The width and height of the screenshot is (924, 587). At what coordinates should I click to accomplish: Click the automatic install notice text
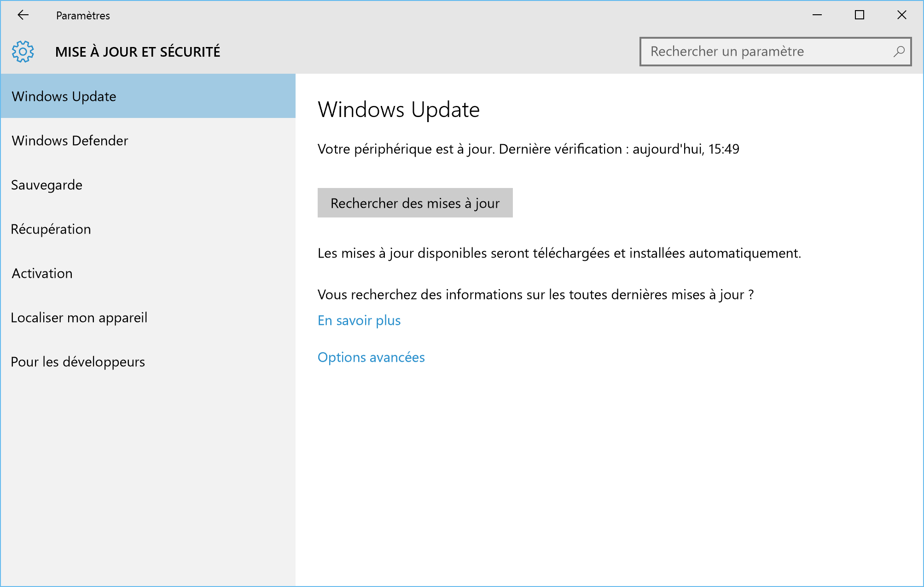pyautogui.click(x=559, y=253)
